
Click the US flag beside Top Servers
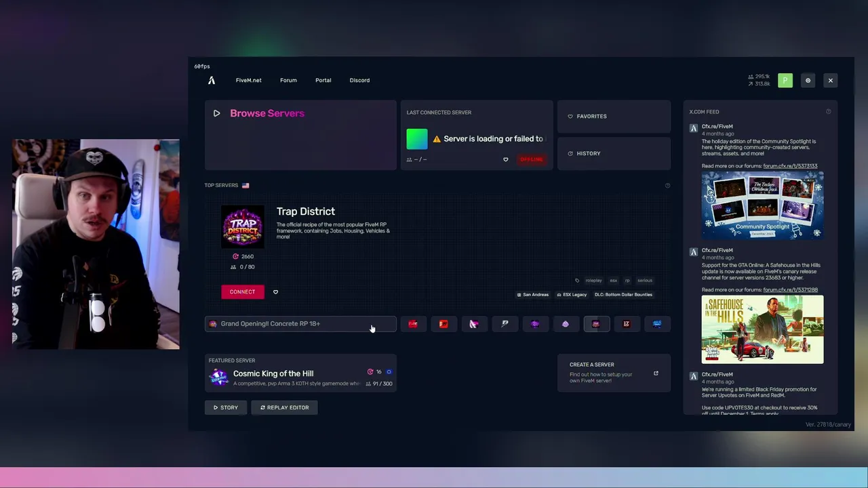(245, 186)
